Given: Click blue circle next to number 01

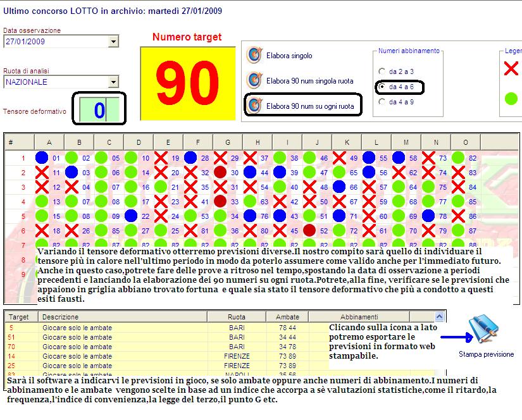Looking at the screenshot, I should coord(42,157).
